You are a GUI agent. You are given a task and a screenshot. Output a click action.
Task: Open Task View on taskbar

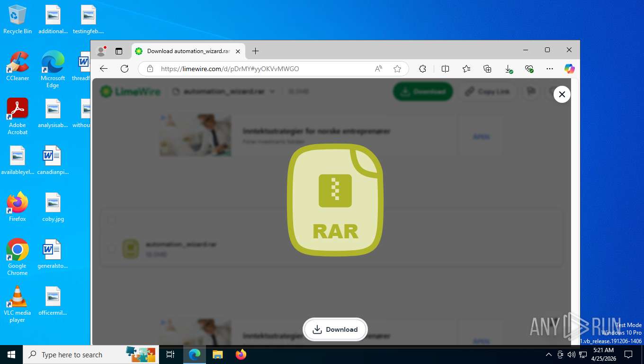pyautogui.click(x=170, y=355)
